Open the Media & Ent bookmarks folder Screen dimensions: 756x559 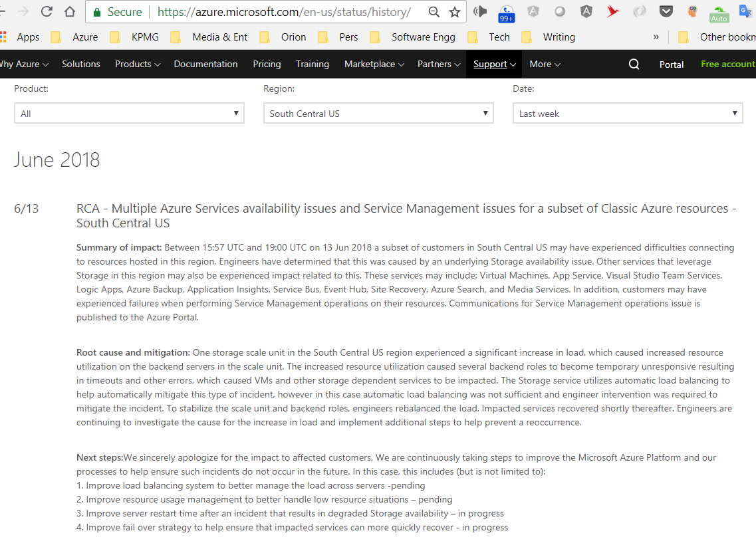pos(209,37)
